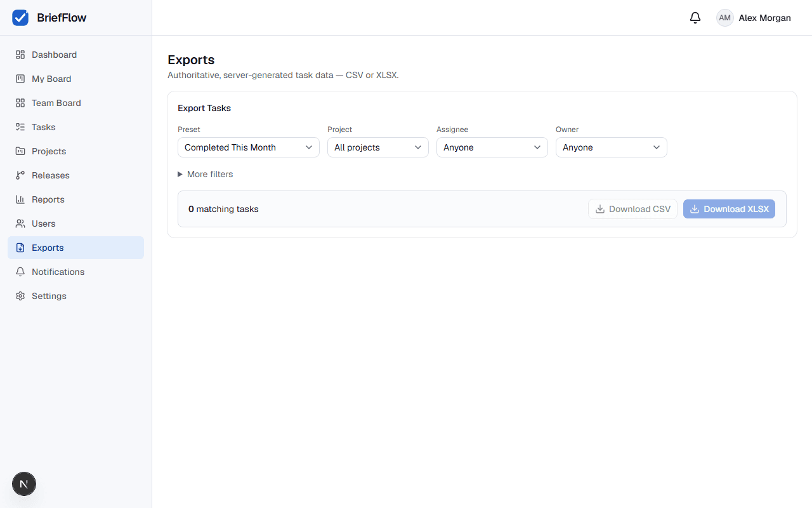Open the Owner dropdown
The image size is (812, 508).
(x=612, y=147)
